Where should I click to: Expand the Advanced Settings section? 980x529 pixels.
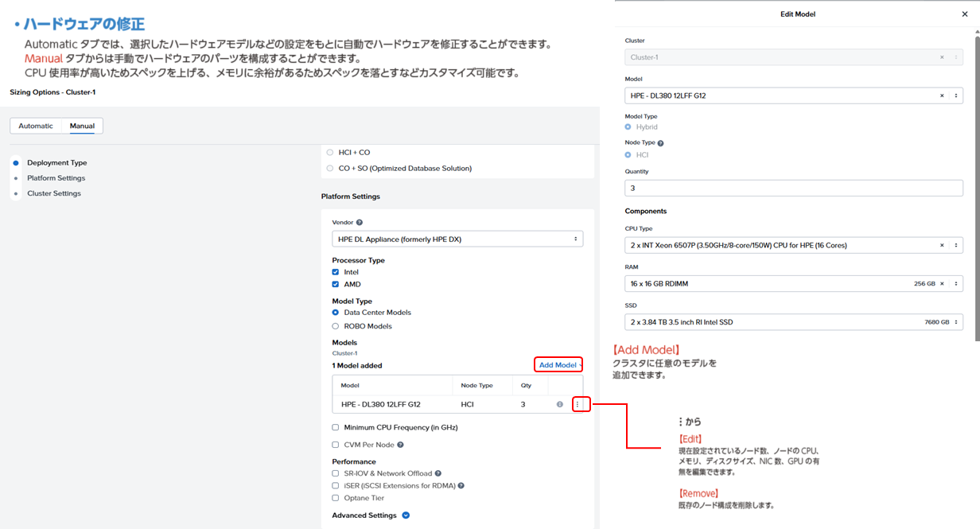[x=406, y=515]
